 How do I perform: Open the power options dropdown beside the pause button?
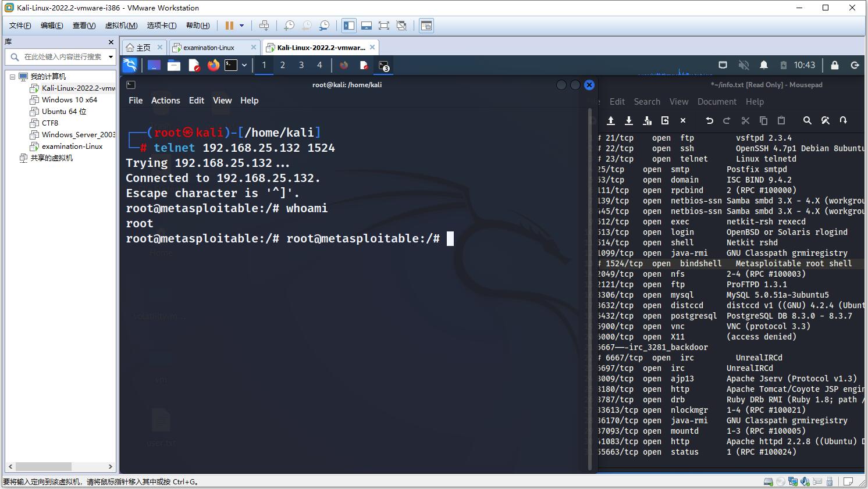pos(241,26)
